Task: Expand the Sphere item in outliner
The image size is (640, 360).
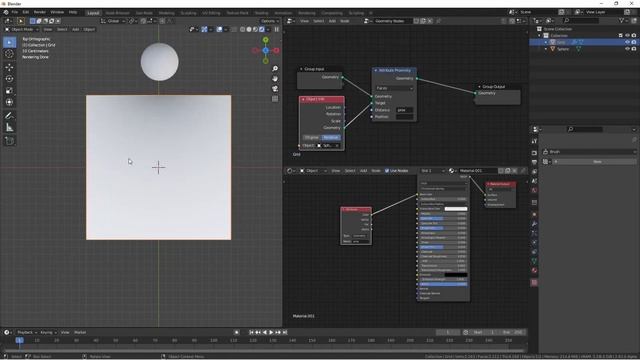Action: point(546,49)
